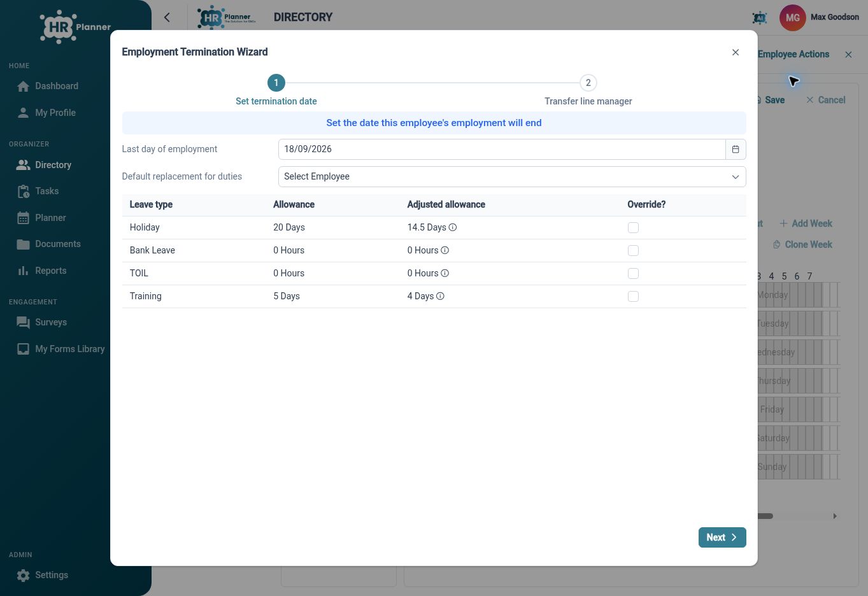868x596 pixels.
Task: Click the back arrow in the header
Action: pyautogui.click(x=167, y=17)
